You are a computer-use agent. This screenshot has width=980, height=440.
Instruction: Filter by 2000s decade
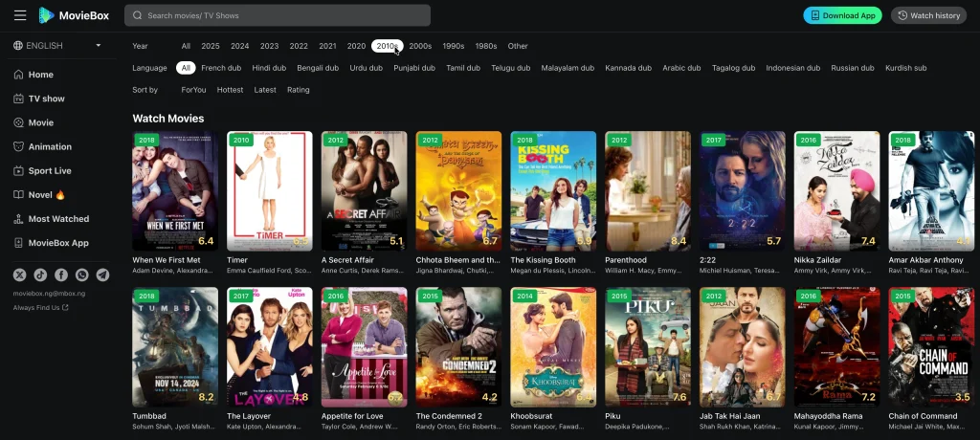[421, 46]
